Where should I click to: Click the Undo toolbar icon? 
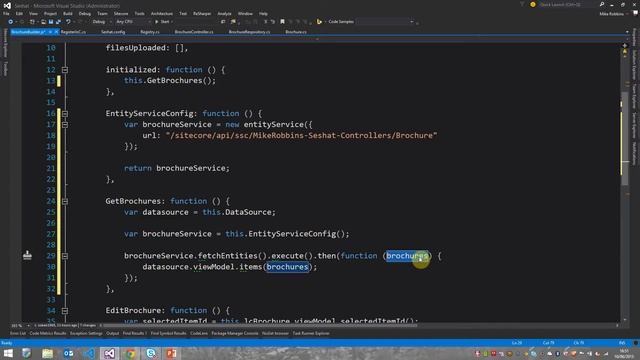click(68, 22)
